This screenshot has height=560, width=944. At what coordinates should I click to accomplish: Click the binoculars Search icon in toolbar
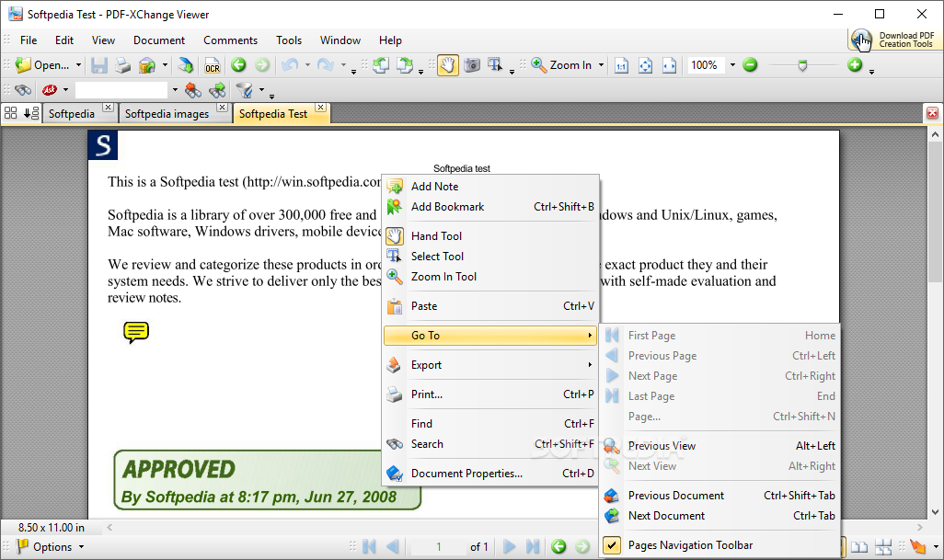pyautogui.click(x=24, y=90)
